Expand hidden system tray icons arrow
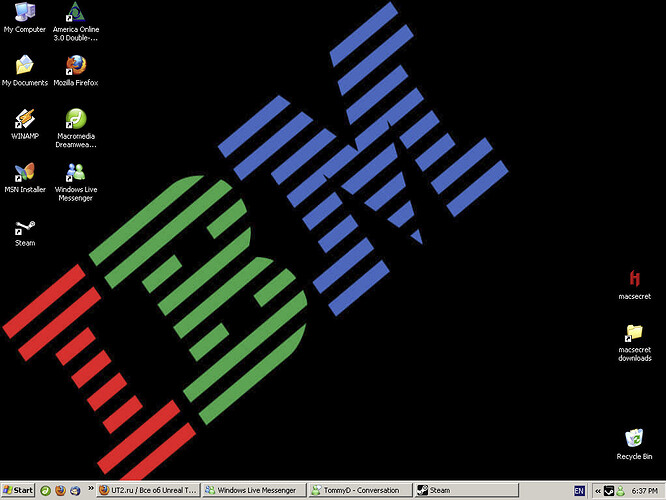 [597, 491]
